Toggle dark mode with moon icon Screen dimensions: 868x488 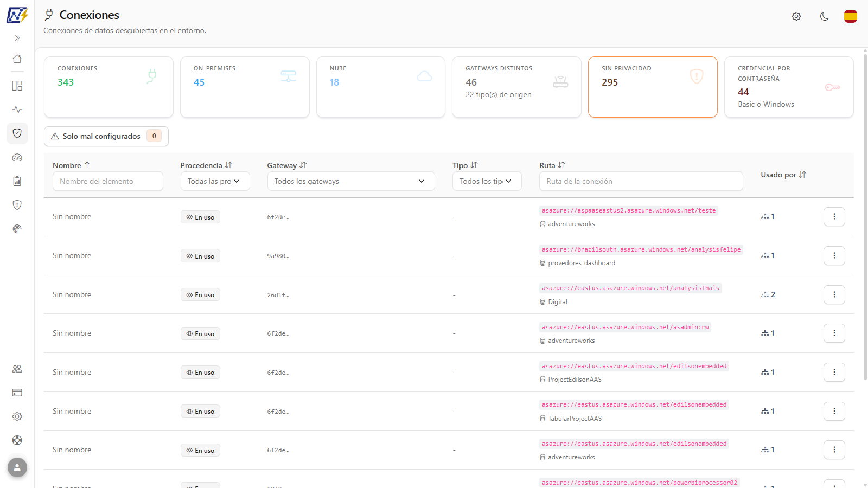pyautogui.click(x=824, y=16)
